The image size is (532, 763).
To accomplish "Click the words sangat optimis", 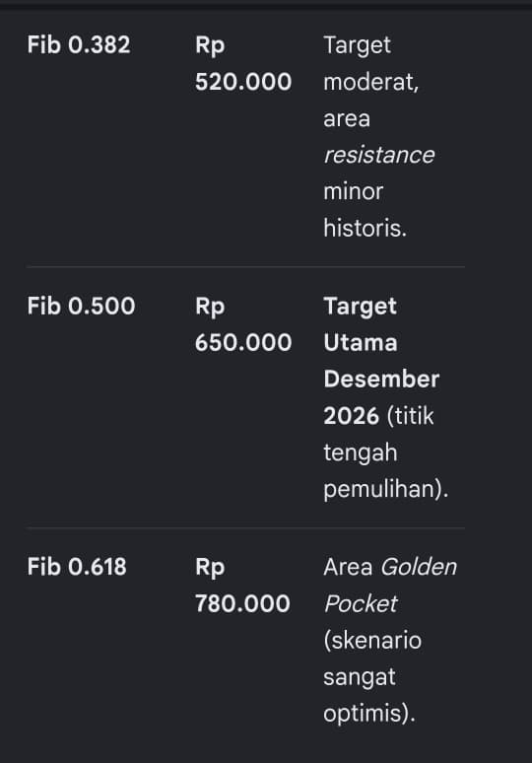I will 369,695.
